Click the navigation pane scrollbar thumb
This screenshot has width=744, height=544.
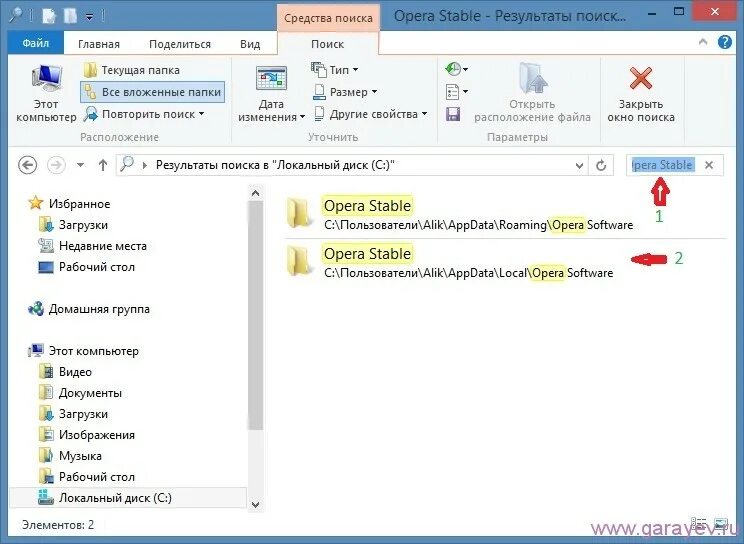click(x=255, y=315)
